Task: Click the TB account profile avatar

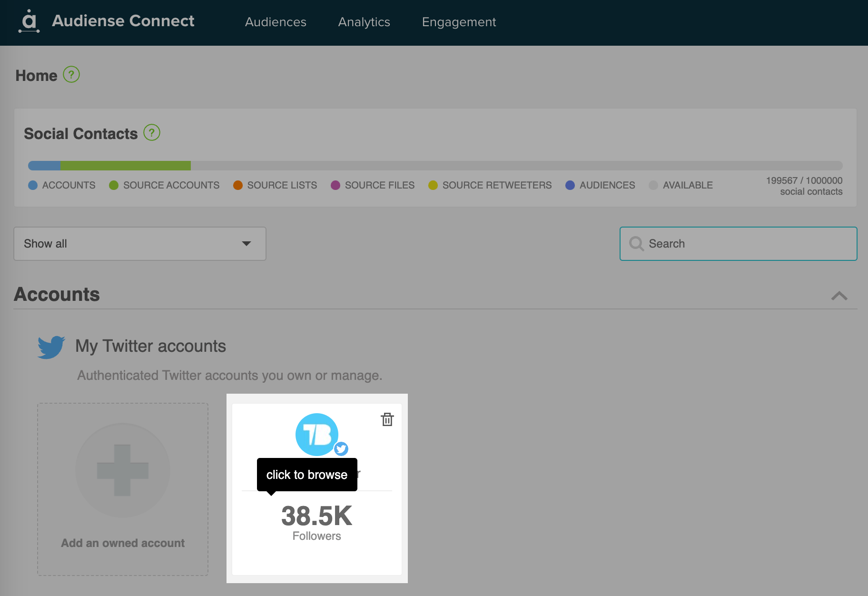Action: [x=317, y=434]
